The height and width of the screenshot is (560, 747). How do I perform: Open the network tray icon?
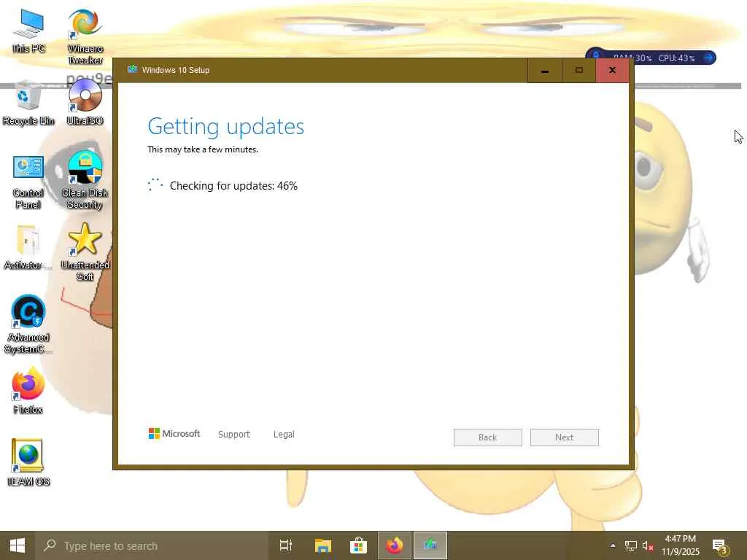click(x=631, y=545)
